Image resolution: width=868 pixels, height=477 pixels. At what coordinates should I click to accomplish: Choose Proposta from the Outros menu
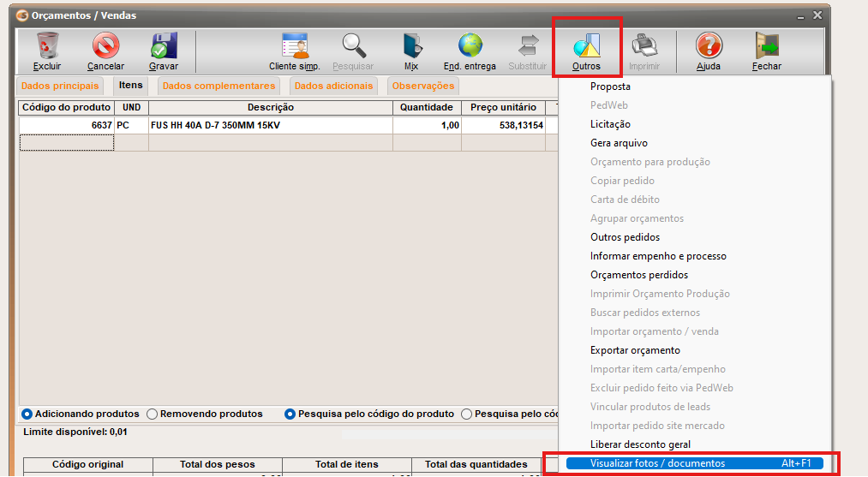click(x=610, y=86)
